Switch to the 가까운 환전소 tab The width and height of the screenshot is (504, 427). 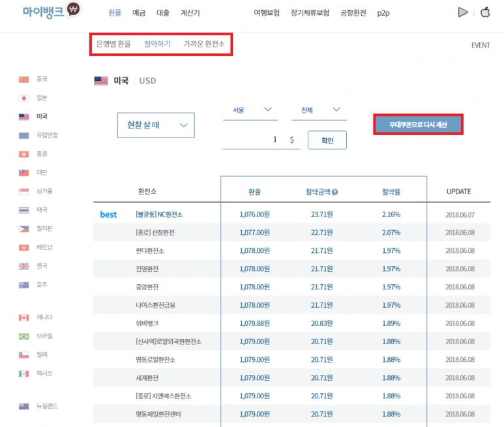click(204, 44)
